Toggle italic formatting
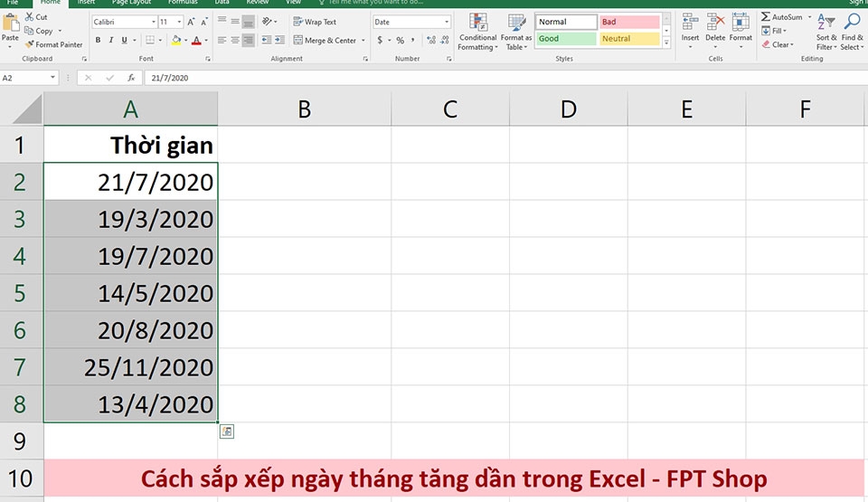Image resolution: width=868 pixels, height=502 pixels. [110, 40]
